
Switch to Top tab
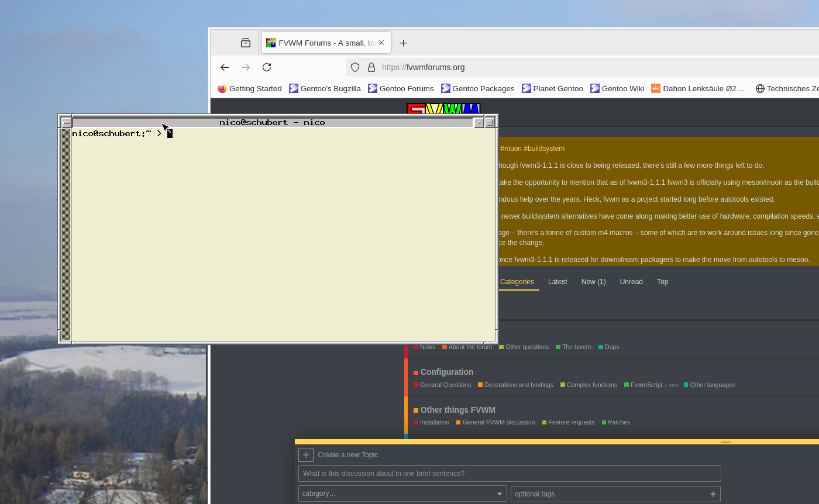click(662, 282)
